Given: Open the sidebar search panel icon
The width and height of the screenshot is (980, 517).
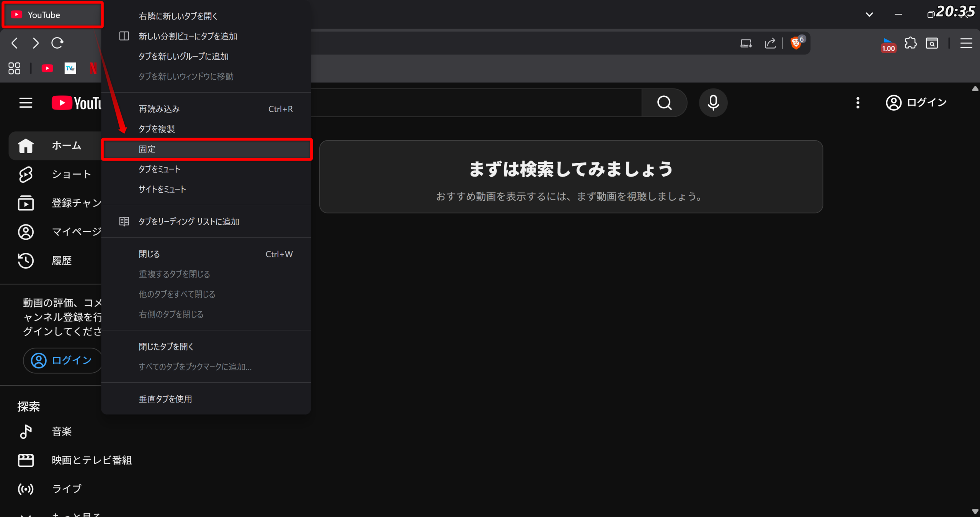Looking at the screenshot, I should click(932, 43).
